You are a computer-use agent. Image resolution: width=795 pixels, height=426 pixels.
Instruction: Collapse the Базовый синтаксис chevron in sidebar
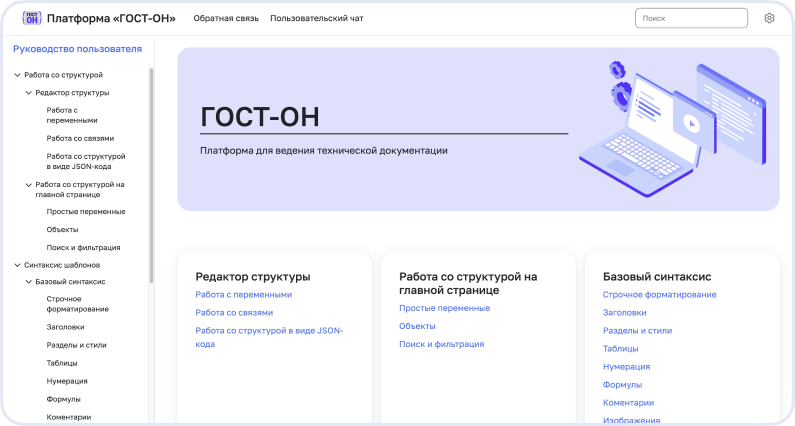click(28, 281)
